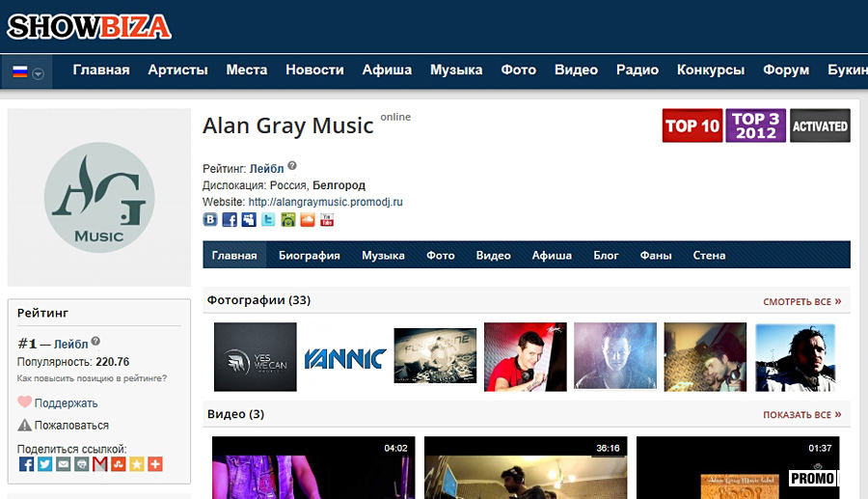Open the language flag dropdown
This screenshot has width=868, height=499.
coord(26,72)
